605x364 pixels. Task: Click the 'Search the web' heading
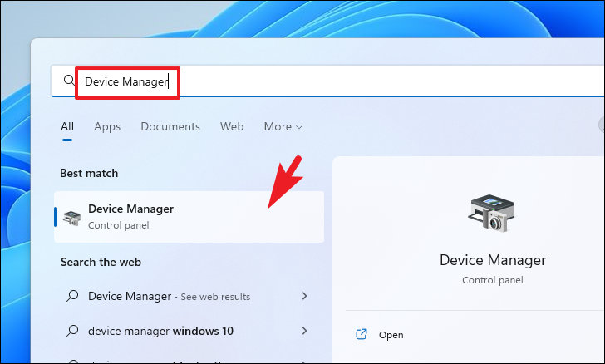(101, 262)
